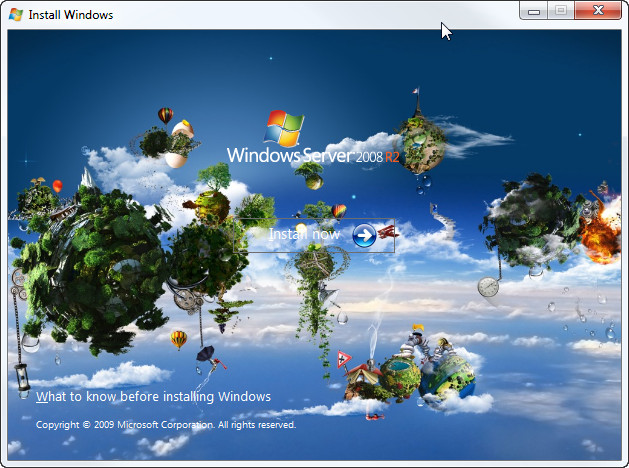
Task: Open What to know before installing Windows
Action: point(153,397)
